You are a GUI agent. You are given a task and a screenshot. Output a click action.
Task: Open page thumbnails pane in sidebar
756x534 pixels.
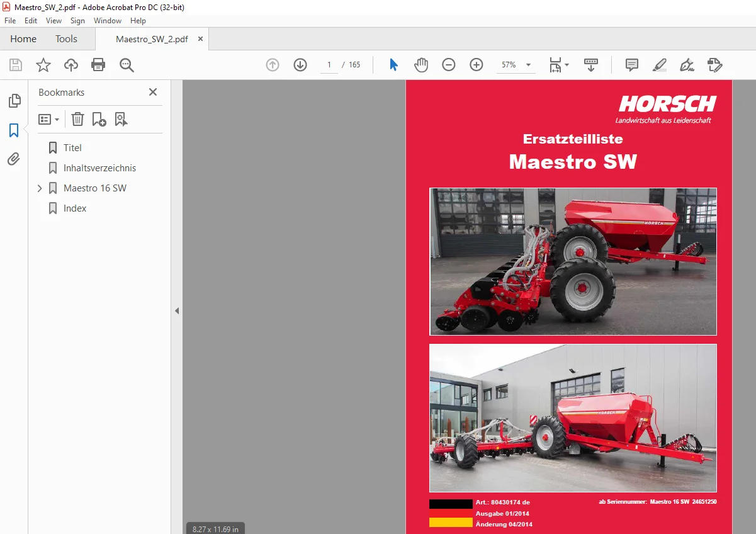[14, 101]
